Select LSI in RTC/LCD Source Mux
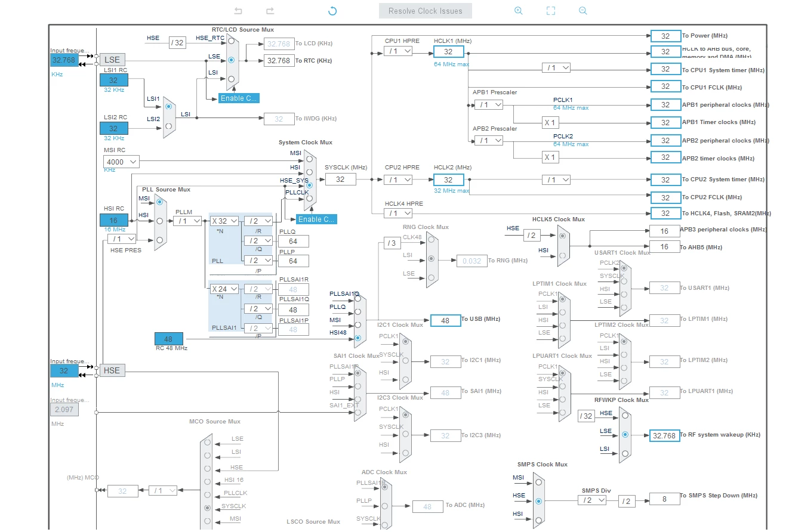789x532 pixels. click(x=231, y=79)
